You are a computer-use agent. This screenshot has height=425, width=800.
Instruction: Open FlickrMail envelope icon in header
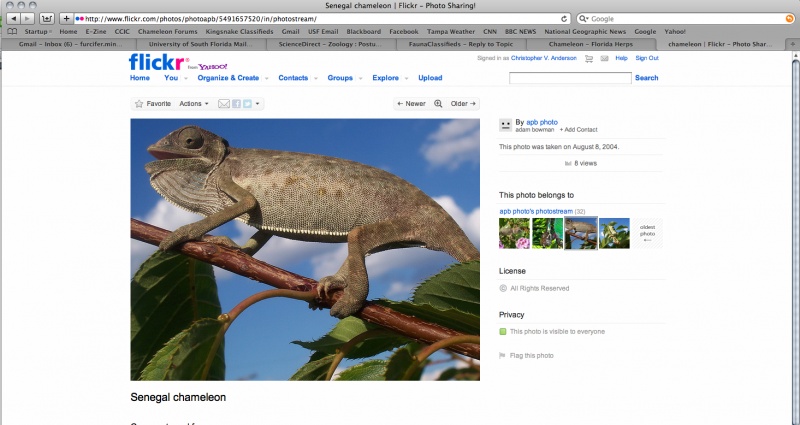[x=605, y=59]
